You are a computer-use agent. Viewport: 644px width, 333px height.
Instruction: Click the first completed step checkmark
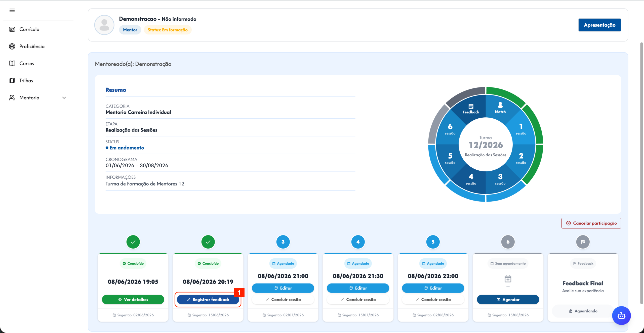tap(133, 242)
